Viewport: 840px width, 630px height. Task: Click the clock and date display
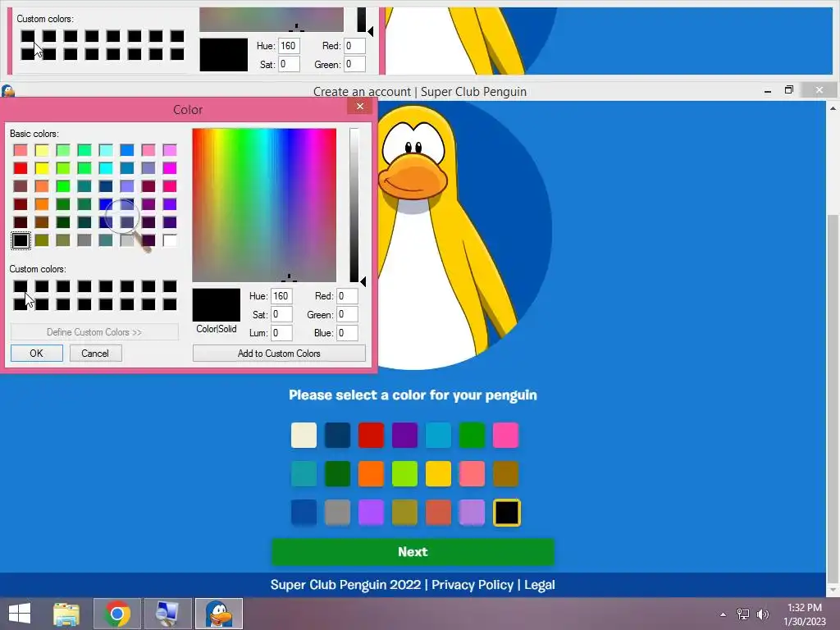click(804, 614)
